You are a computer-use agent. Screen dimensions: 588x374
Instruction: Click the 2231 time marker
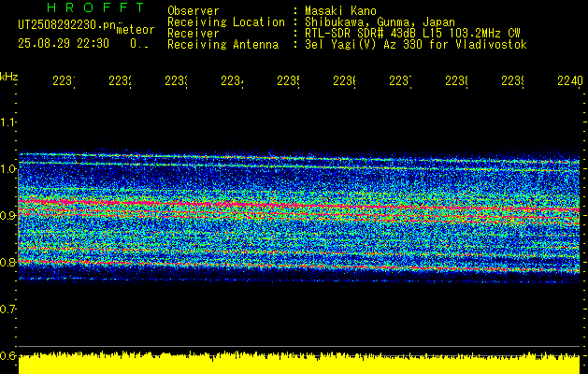click(x=64, y=80)
